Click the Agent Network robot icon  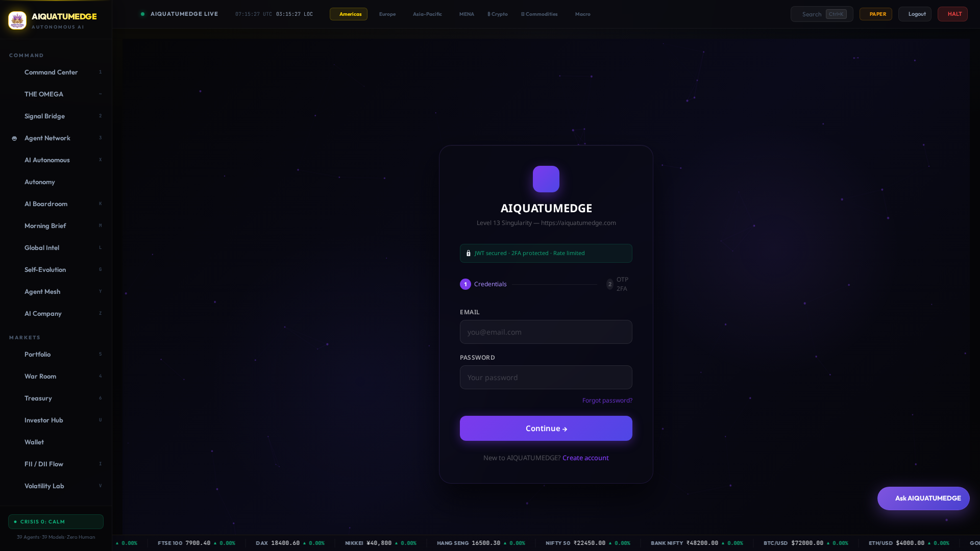tap(14, 138)
